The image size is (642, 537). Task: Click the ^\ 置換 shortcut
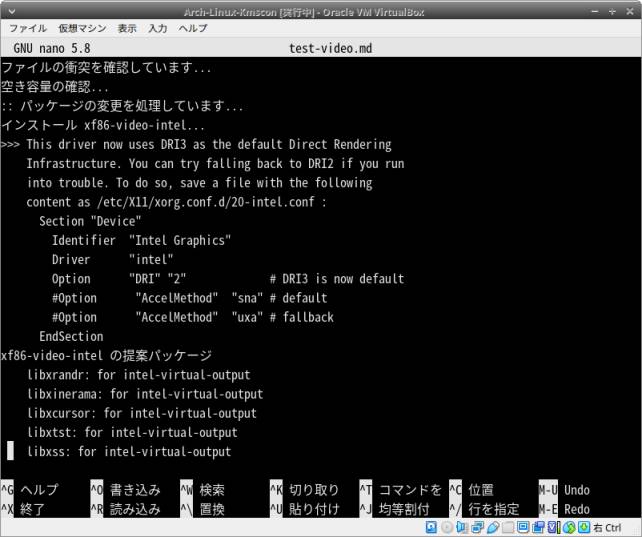(x=202, y=509)
